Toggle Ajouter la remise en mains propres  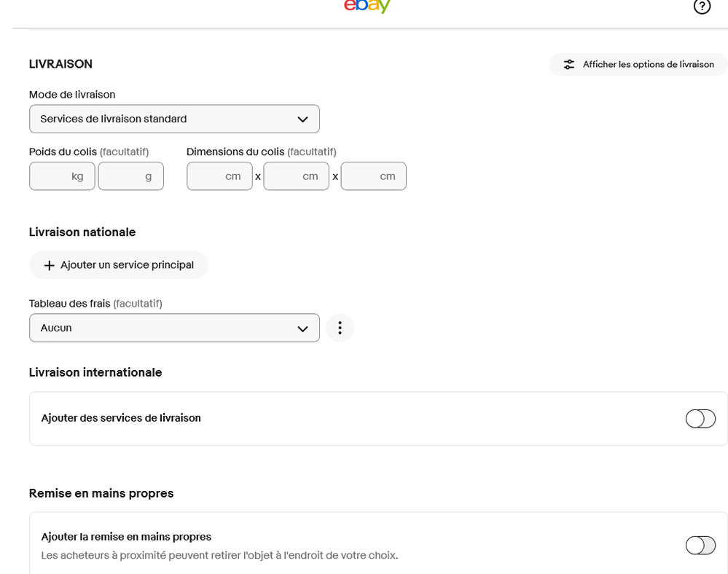tap(700, 545)
